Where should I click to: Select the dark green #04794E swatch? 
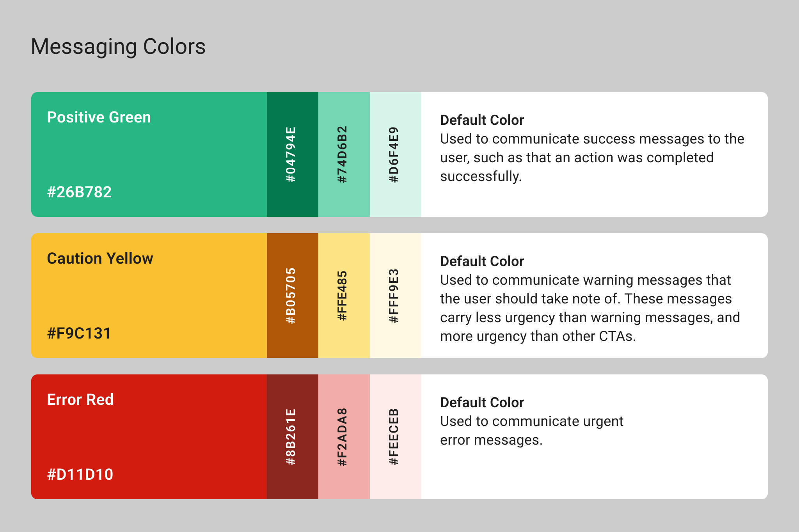click(x=292, y=154)
